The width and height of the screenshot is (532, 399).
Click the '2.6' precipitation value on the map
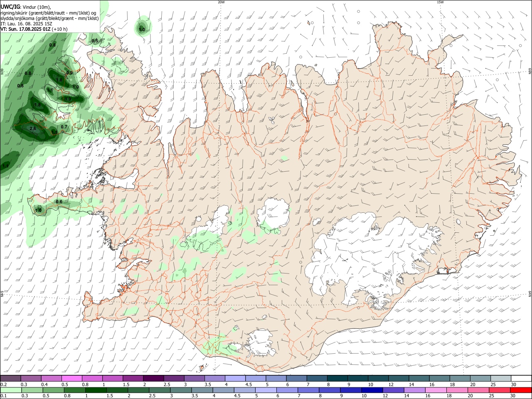pos(33,129)
